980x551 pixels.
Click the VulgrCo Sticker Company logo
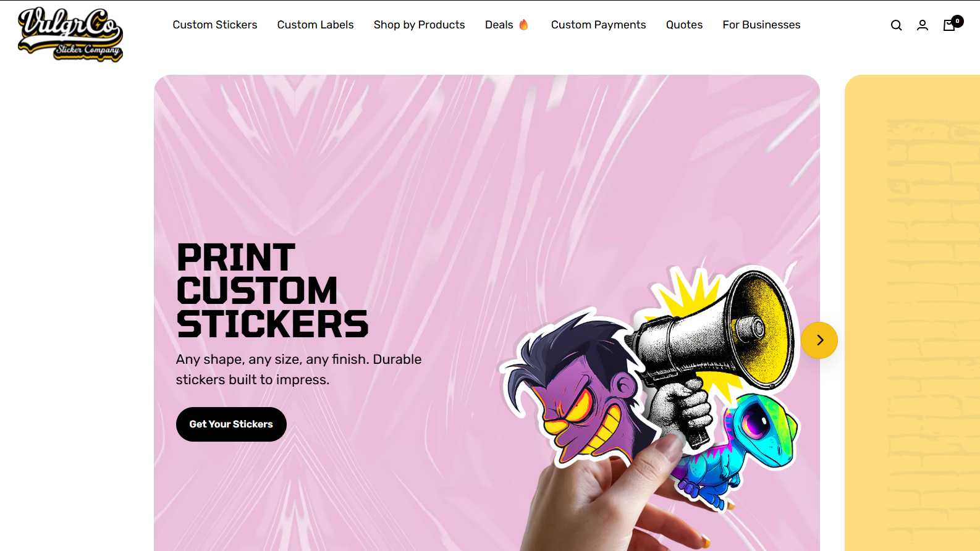pyautogui.click(x=70, y=35)
